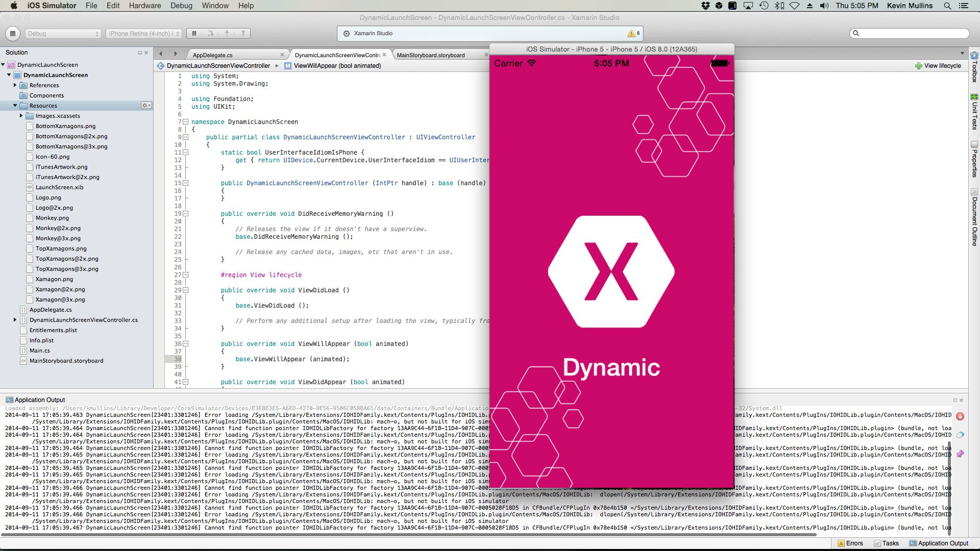Stop the running debug session

(x=13, y=34)
